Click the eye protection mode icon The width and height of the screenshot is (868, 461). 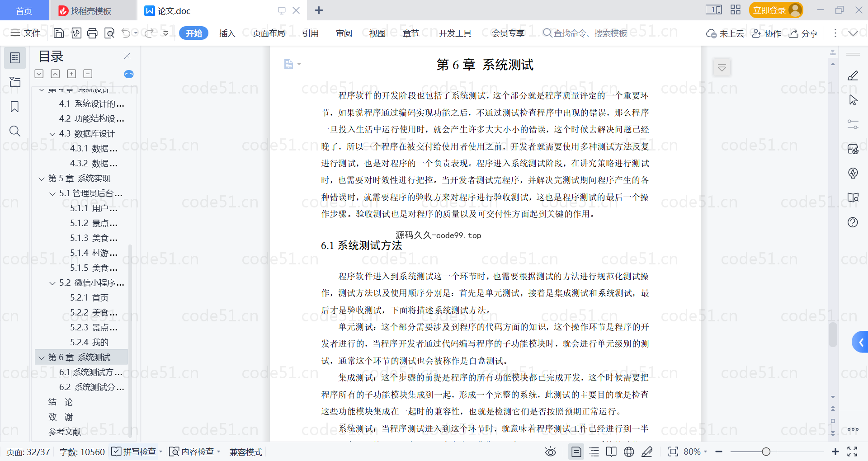click(x=551, y=452)
